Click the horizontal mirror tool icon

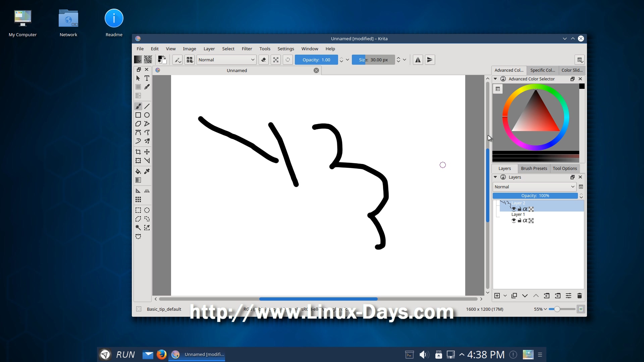pos(418,60)
